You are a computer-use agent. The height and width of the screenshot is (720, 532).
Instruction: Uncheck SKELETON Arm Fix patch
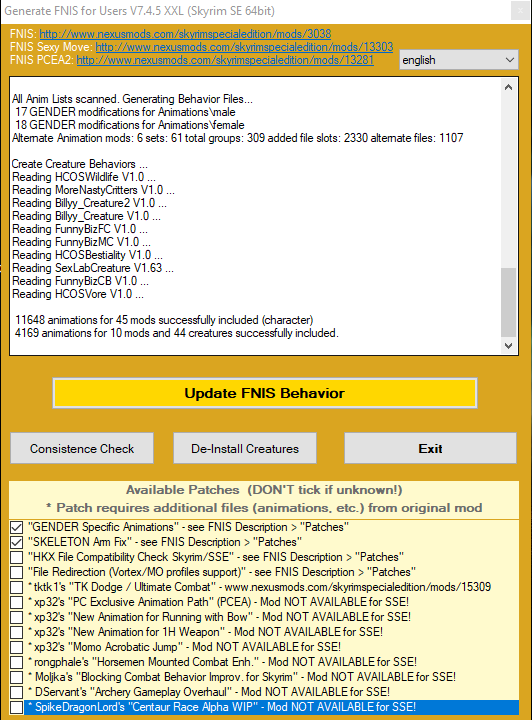pyautogui.click(x=17, y=542)
